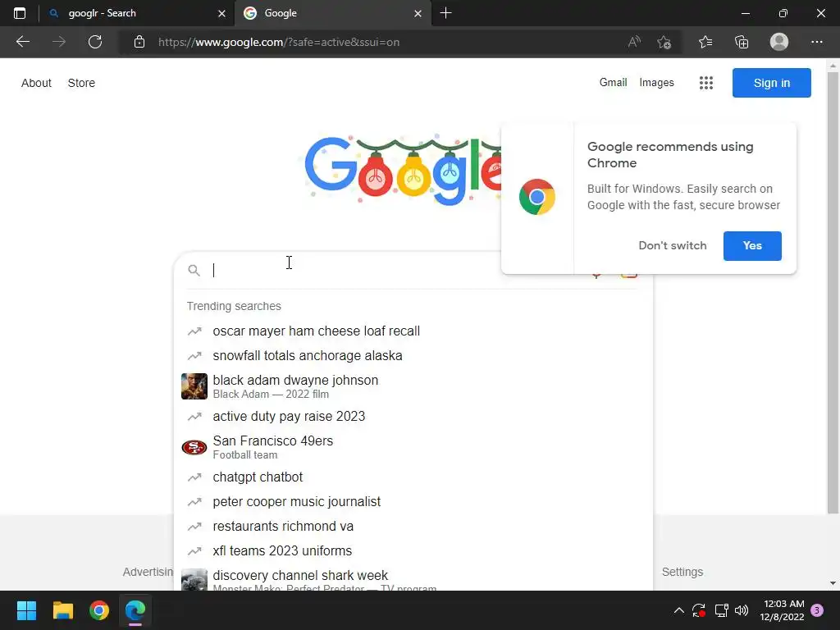Select the Google tab

332,13
